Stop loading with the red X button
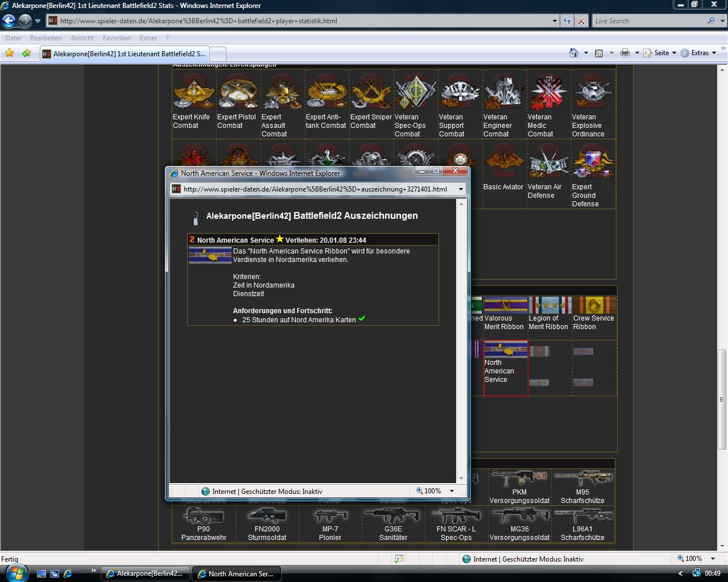The width and height of the screenshot is (728, 582). [581, 21]
